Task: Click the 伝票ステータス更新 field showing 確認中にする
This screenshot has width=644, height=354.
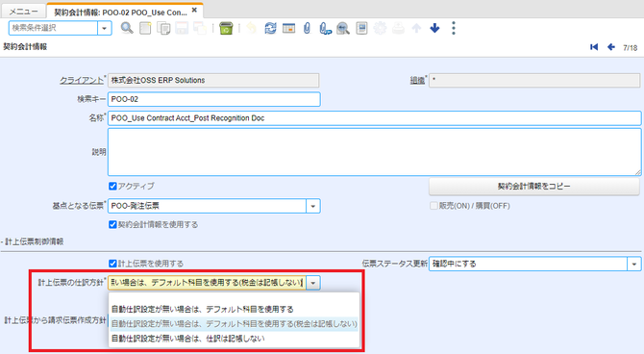Action: [529, 264]
